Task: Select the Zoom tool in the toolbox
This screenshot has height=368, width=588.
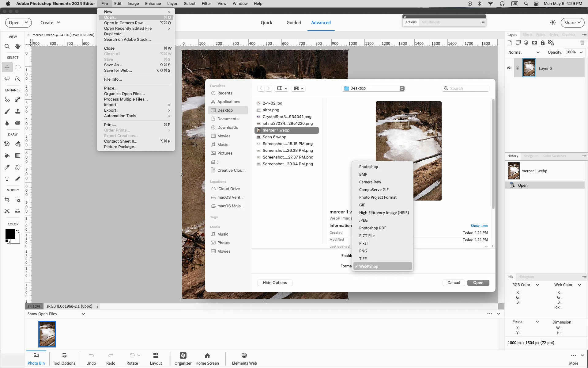Action: [x=7, y=47]
